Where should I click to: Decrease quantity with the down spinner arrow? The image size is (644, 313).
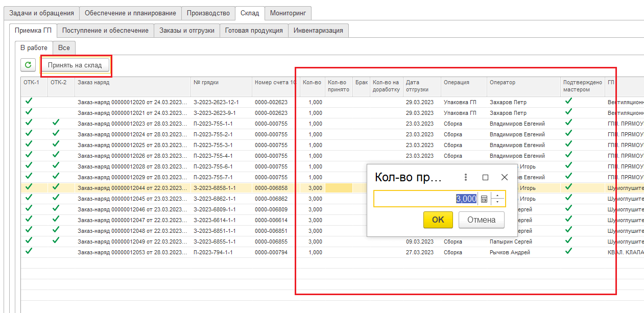(497, 202)
